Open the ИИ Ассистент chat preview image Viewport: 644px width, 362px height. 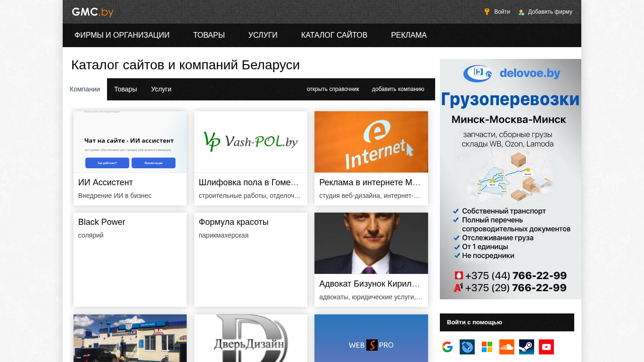[130, 142]
